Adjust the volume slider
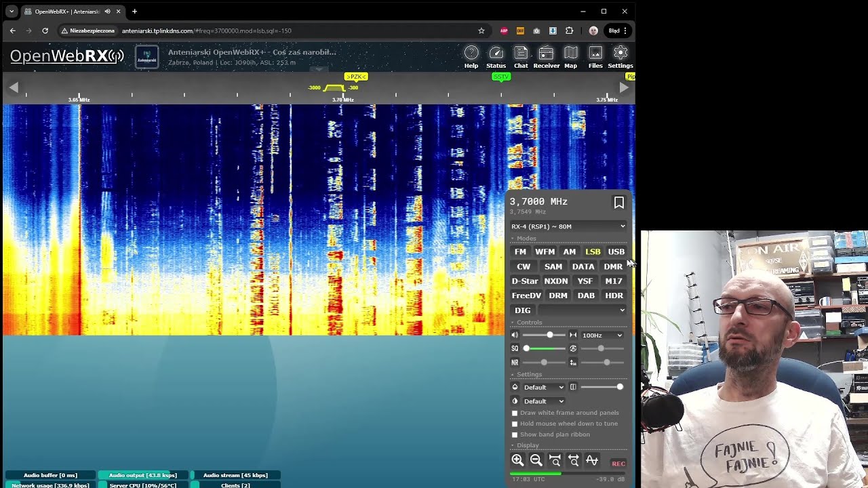Screen dimensions: 868x488 pos(545,335)
